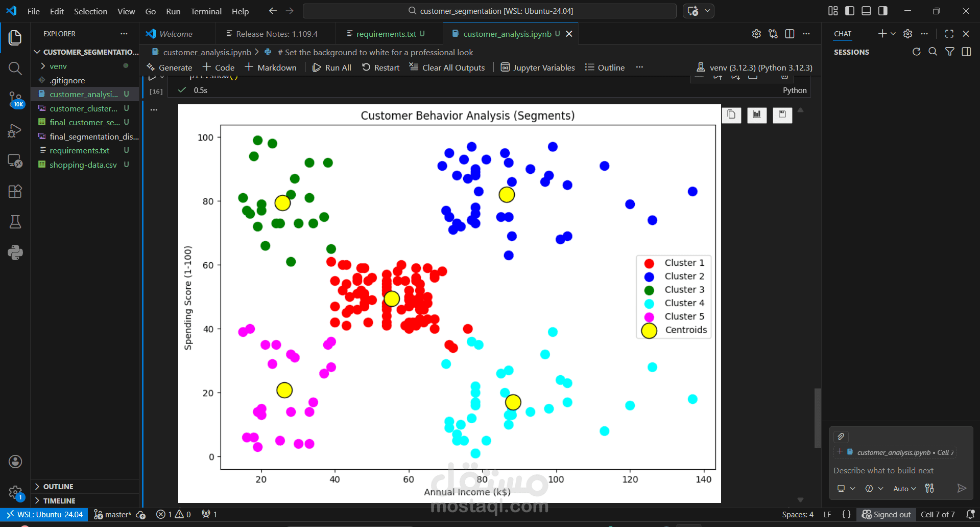Open the Jupyter Variables view
Image resolution: width=980 pixels, height=527 pixels.
click(537, 67)
